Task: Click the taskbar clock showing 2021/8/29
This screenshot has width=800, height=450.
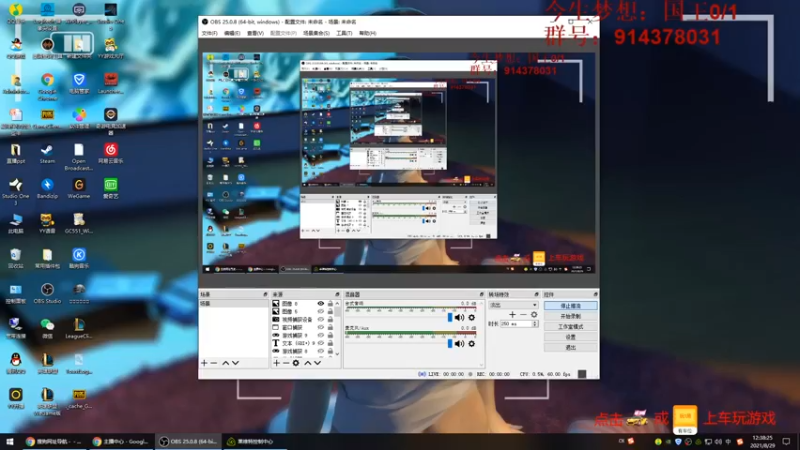Action: [x=763, y=441]
